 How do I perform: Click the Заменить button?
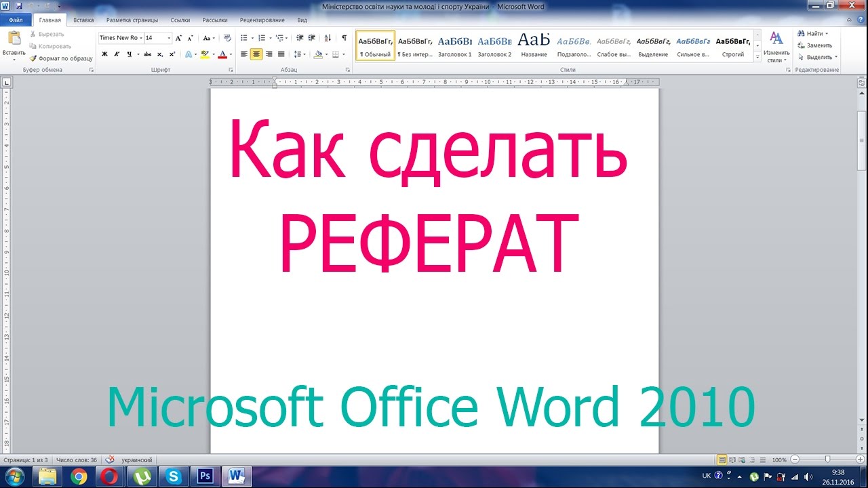pyautogui.click(x=814, y=45)
